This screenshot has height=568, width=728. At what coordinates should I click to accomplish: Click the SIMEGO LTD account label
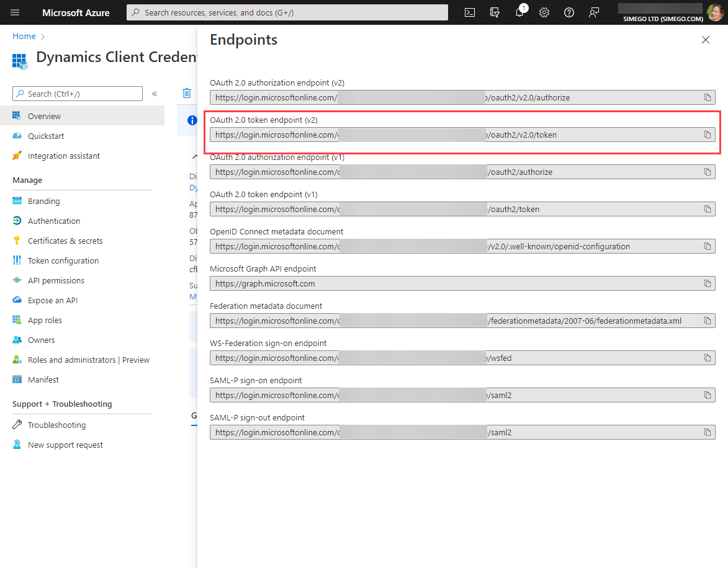[663, 19]
